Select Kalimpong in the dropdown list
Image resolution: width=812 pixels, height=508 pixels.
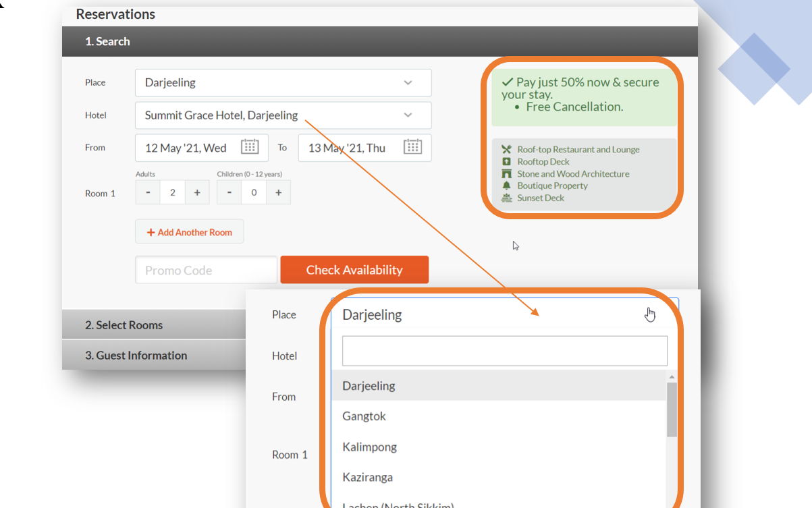(x=499, y=447)
